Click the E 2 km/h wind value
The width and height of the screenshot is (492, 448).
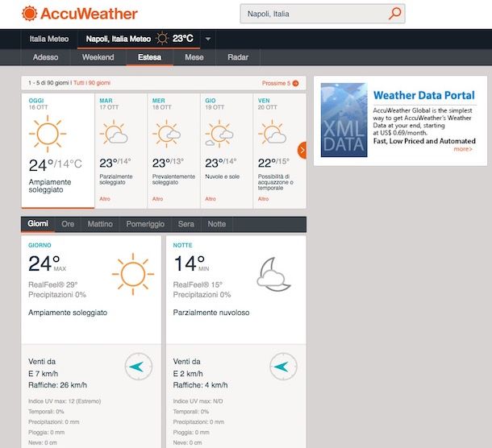[188, 374]
